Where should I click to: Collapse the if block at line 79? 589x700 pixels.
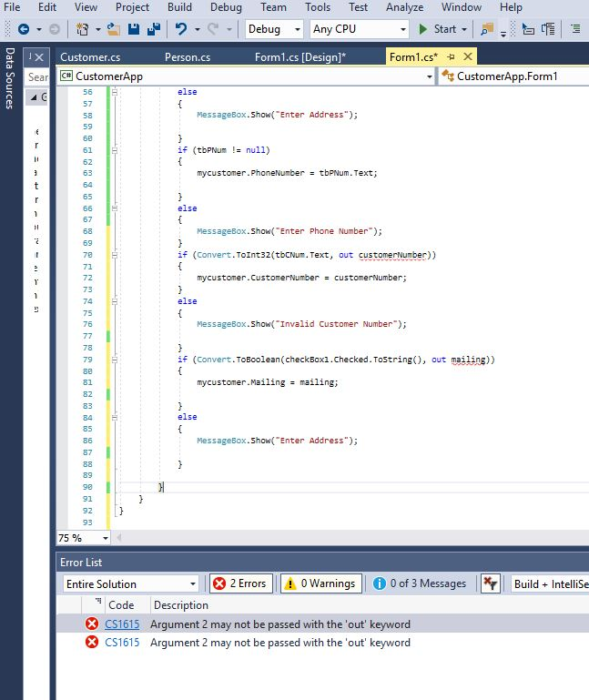(x=115, y=360)
